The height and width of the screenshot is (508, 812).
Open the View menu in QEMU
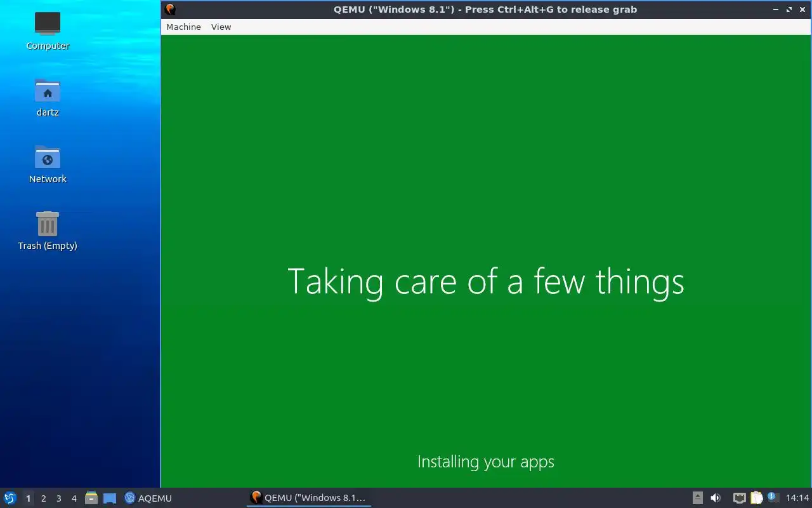tap(221, 27)
